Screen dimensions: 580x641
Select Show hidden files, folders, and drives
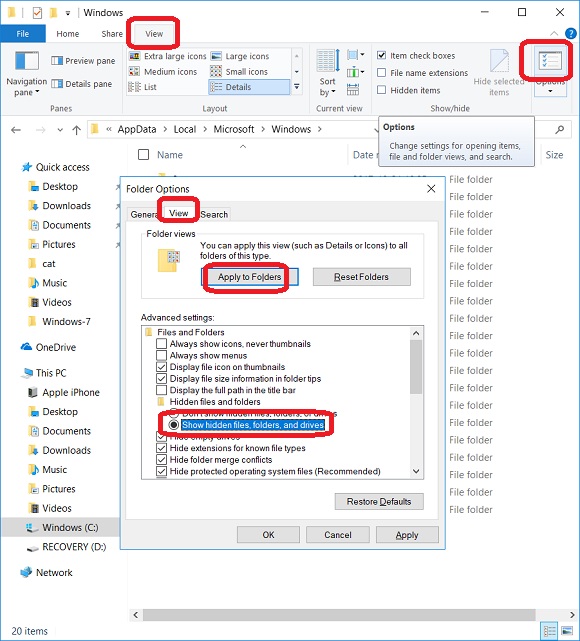pyautogui.click(x=174, y=425)
